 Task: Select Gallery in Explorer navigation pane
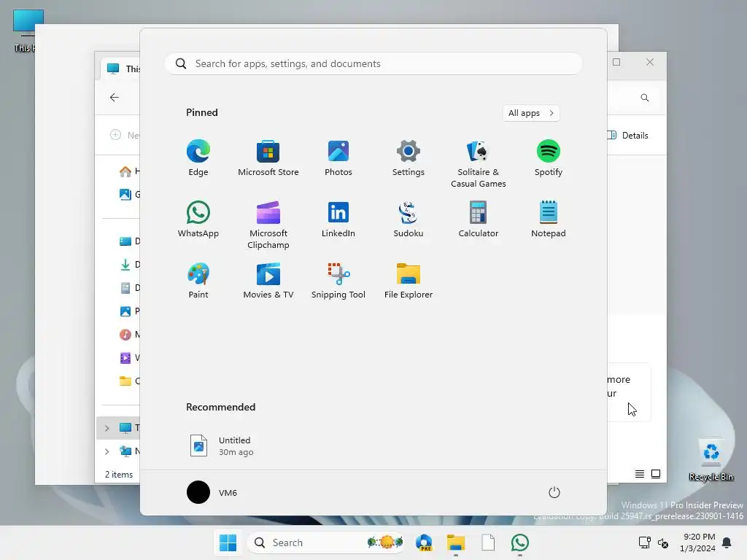pos(129,194)
